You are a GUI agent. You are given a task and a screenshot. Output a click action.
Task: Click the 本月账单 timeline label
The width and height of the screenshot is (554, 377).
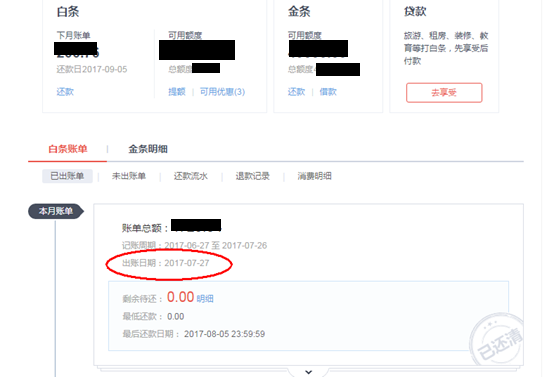pos(56,211)
